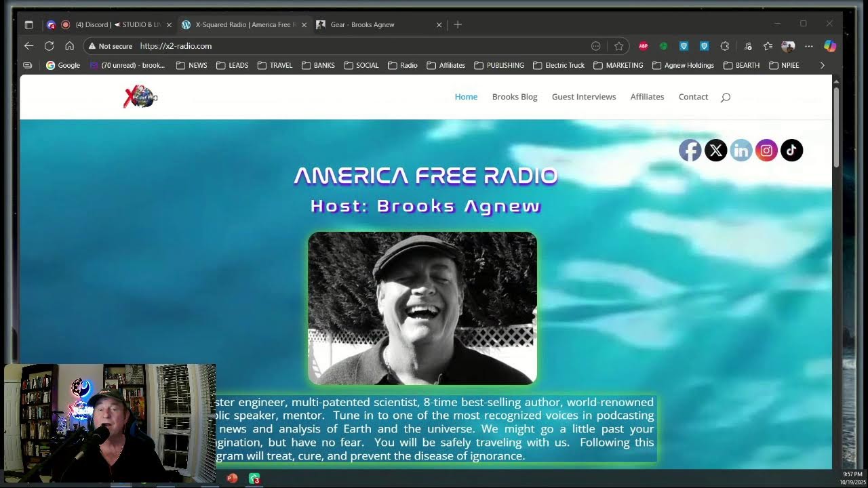Click the green circular extension icon
Image resolution: width=868 pixels, height=488 pixels.
click(x=664, y=46)
